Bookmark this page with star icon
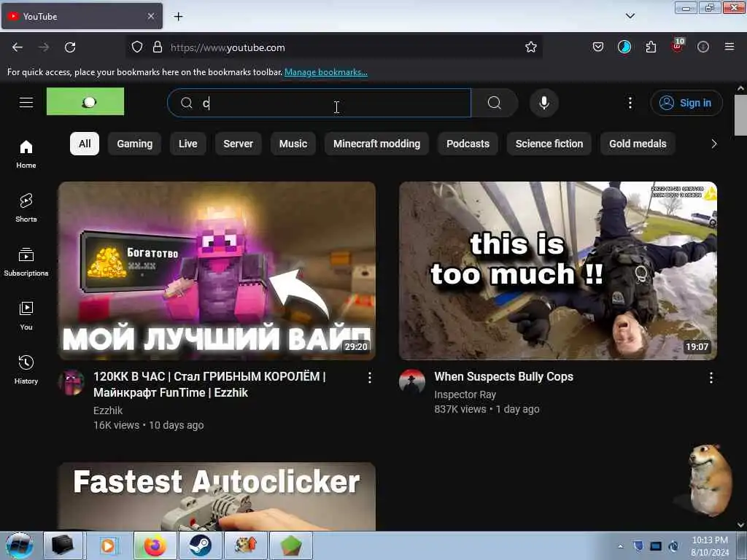The height and width of the screenshot is (560, 747). [x=531, y=47]
